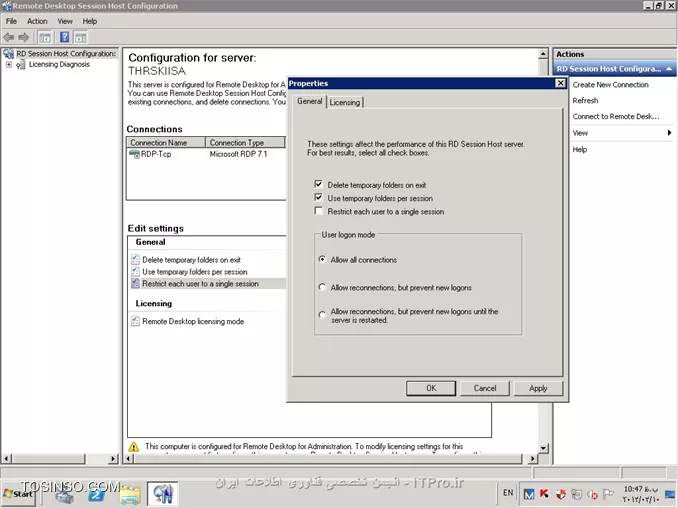The width and height of the screenshot is (678, 508).
Task: Click the Apply button
Action: tap(538, 388)
